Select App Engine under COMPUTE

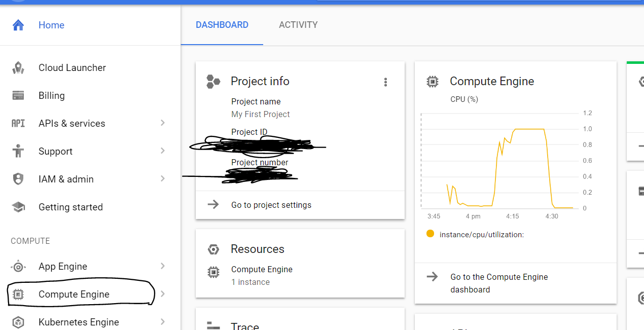point(90,266)
